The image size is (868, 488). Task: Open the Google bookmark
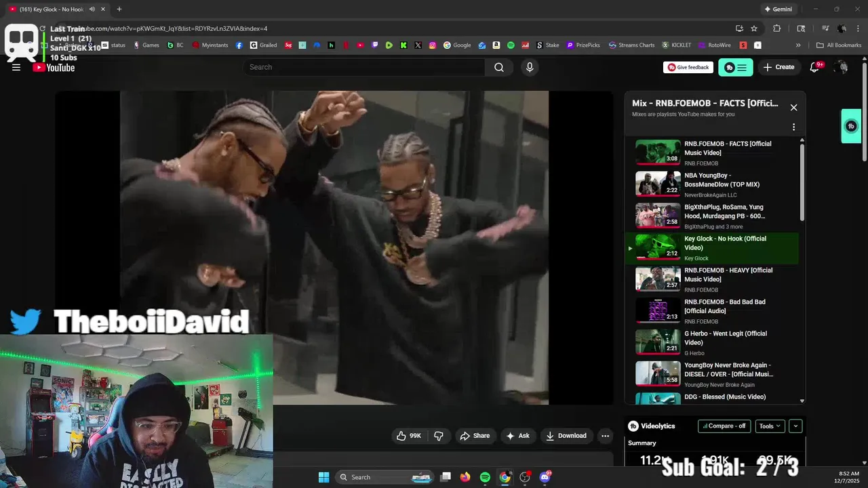(x=457, y=45)
